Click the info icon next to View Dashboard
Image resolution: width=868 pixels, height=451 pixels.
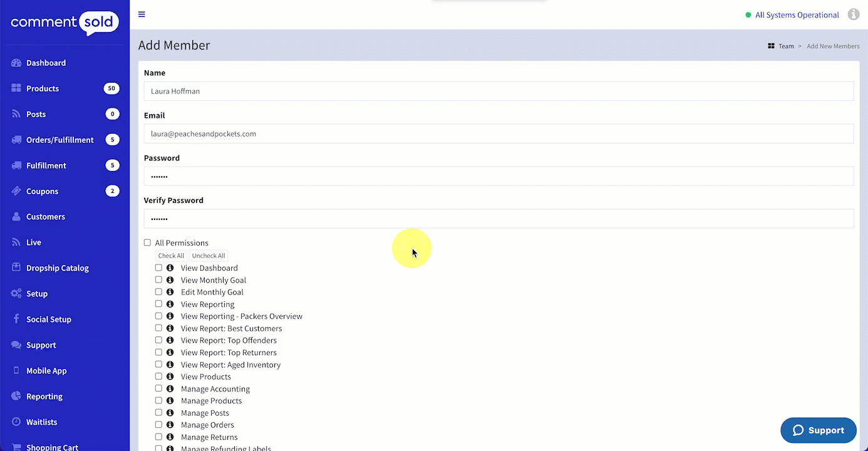click(x=170, y=268)
